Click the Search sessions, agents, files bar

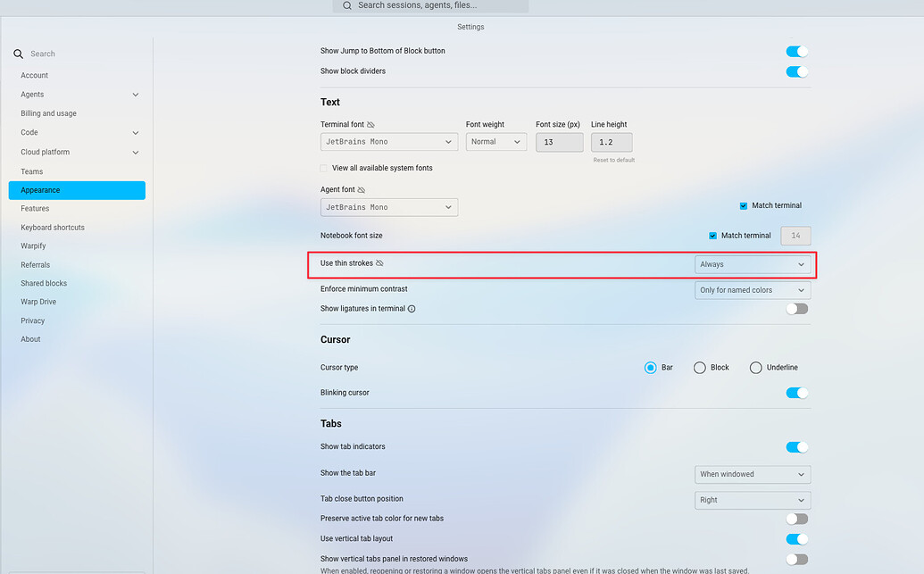click(x=431, y=5)
